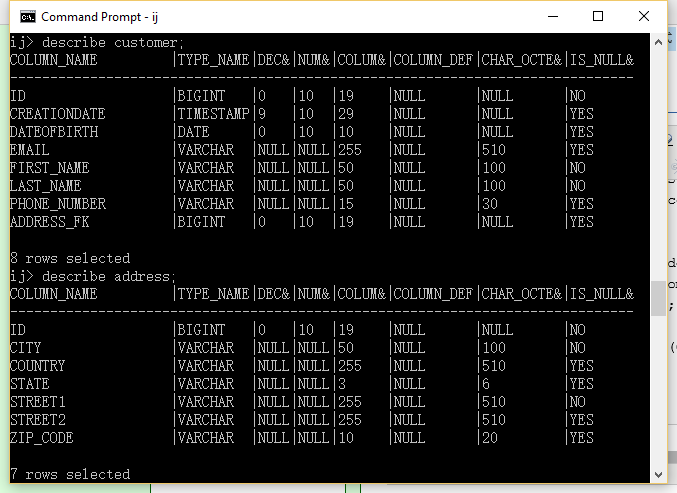Click COLUMN_DEF header in customer table
This screenshot has width=677, height=493.
click(x=433, y=60)
